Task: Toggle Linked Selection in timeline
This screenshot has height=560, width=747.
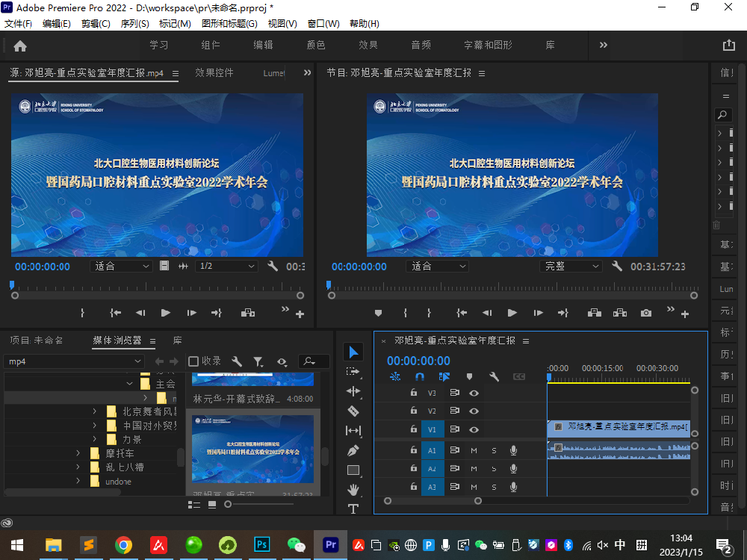Action: [x=444, y=376]
